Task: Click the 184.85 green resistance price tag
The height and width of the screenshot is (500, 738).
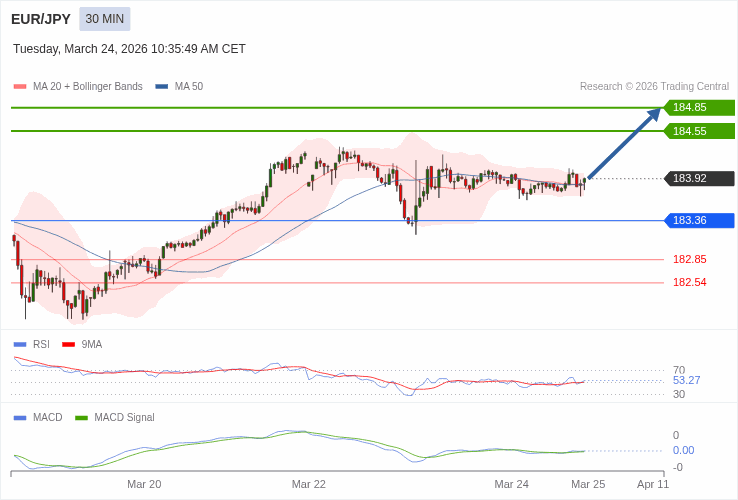Action: pos(699,107)
